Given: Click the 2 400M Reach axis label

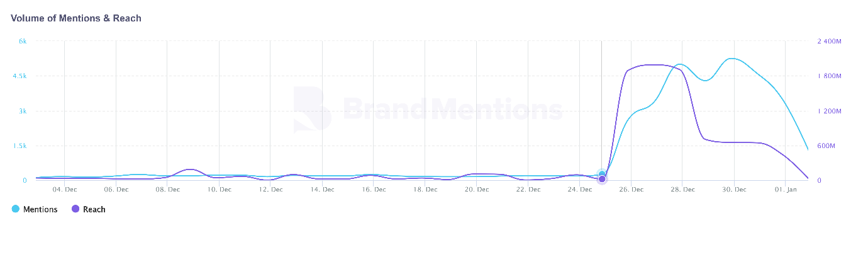Looking at the screenshot, I should pyautogui.click(x=830, y=42).
